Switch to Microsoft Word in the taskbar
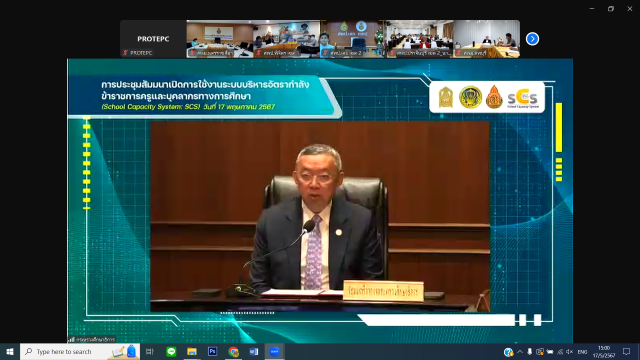The height and width of the screenshot is (360, 640). point(254,351)
